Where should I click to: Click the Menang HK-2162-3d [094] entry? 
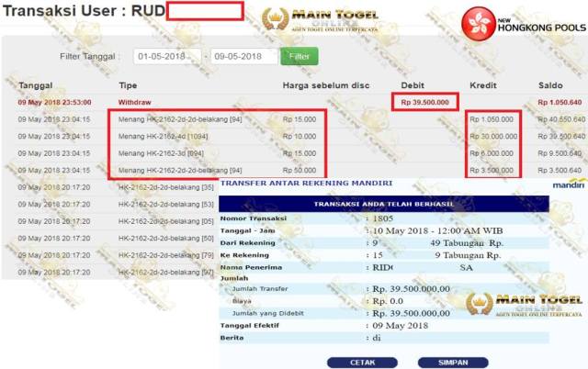click(x=162, y=153)
